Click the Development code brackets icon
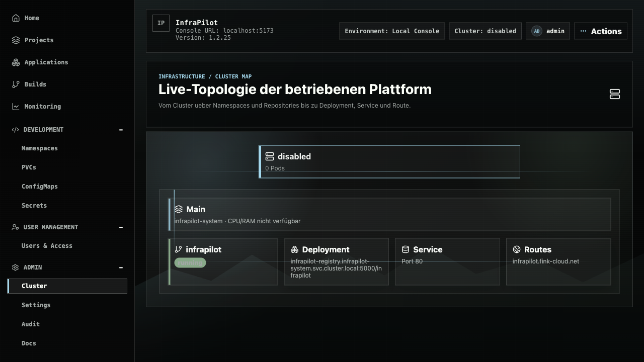 (x=15, y=130)
